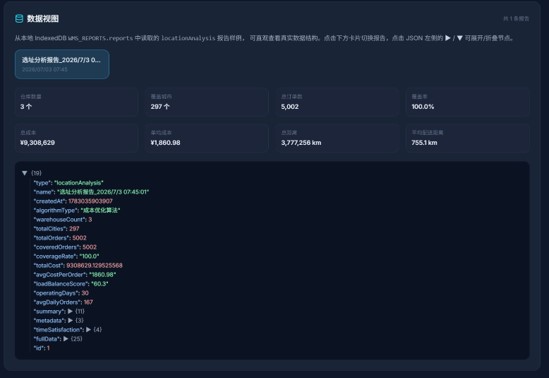549x378 pixels.
Task: Click the "coveredOrders": 5002 JSON line
Action: [65, 247]
